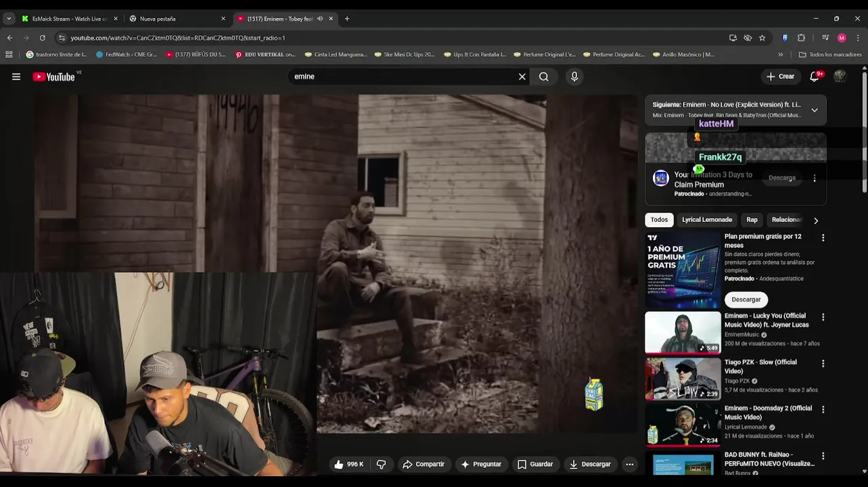Run search with the magnifier button
Viewport: 868px width, 487px height.
click(x=544, y=76)
